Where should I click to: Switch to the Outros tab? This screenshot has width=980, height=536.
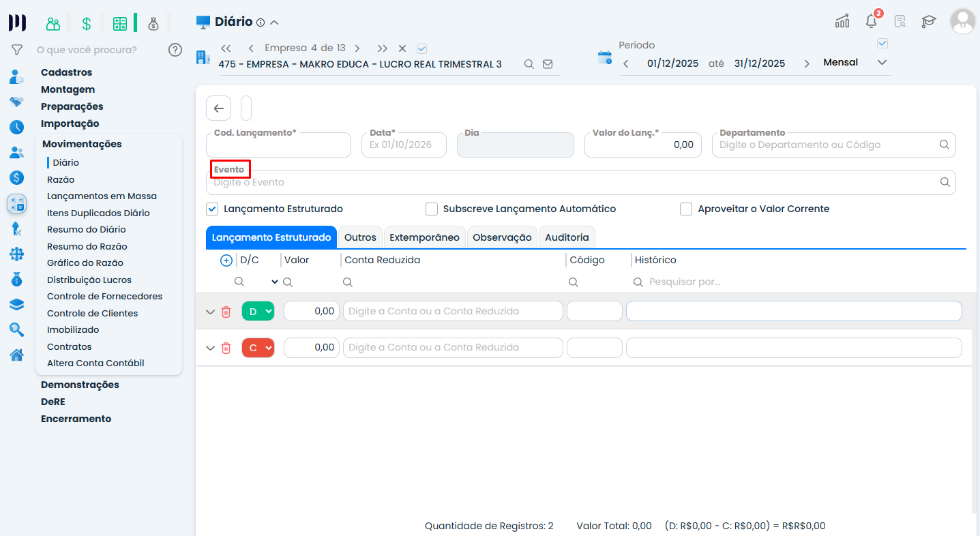coord(360,237)
